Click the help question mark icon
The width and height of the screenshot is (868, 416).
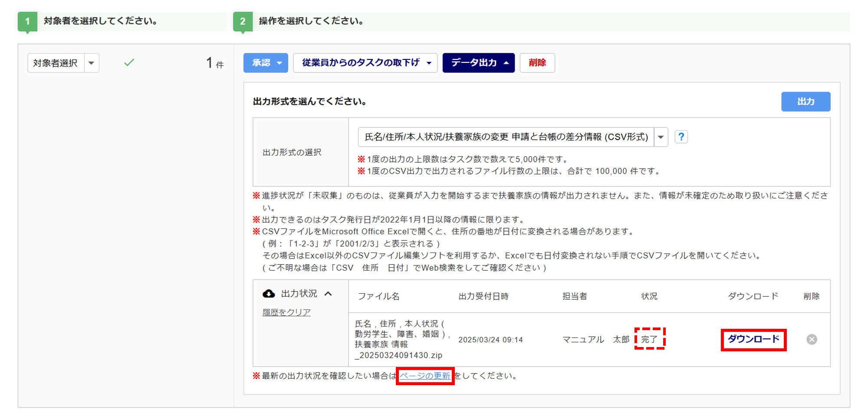click(x=681, y=137)
